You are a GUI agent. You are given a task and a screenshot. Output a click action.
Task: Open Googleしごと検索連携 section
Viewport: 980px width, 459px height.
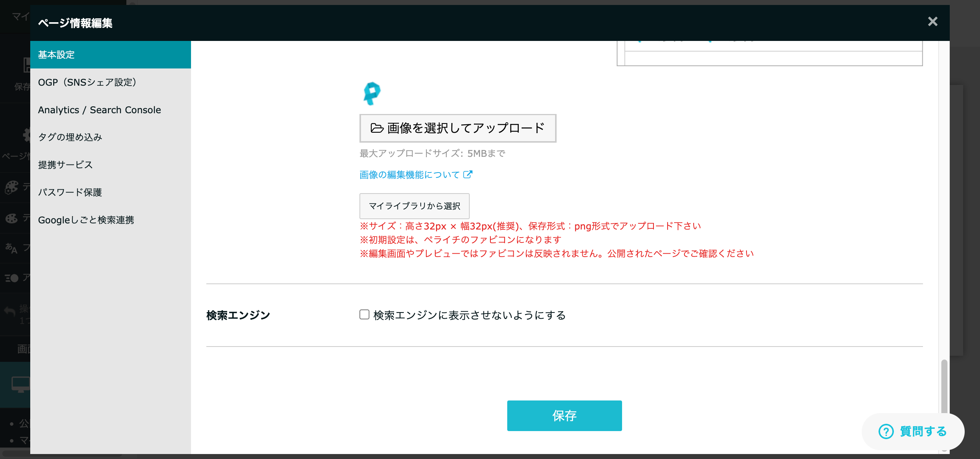pos(111,220)
